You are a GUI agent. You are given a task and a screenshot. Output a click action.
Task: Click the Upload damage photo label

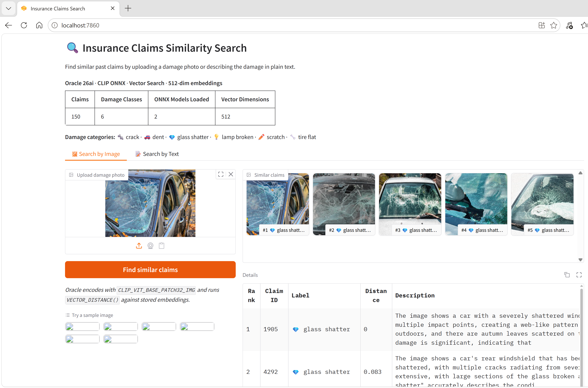click(97, 175)
